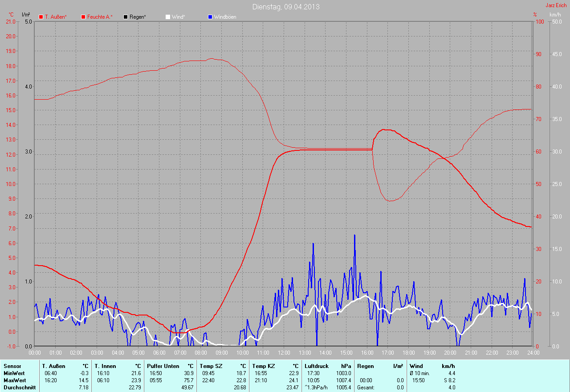Click the red Feuchte A. legend square
This screenshot has width=570, height=392.
tap(83, 17)
